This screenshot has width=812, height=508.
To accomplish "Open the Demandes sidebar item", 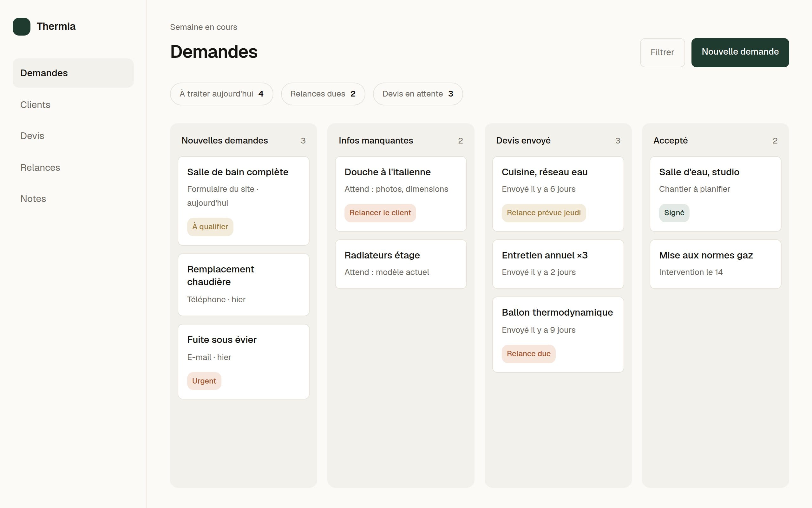I will point(73,73).
